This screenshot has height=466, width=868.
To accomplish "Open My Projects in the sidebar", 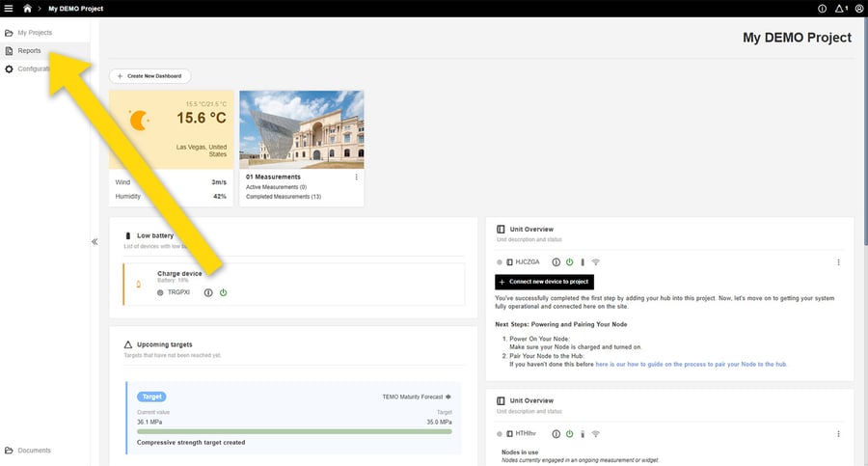I will (35, 33).
